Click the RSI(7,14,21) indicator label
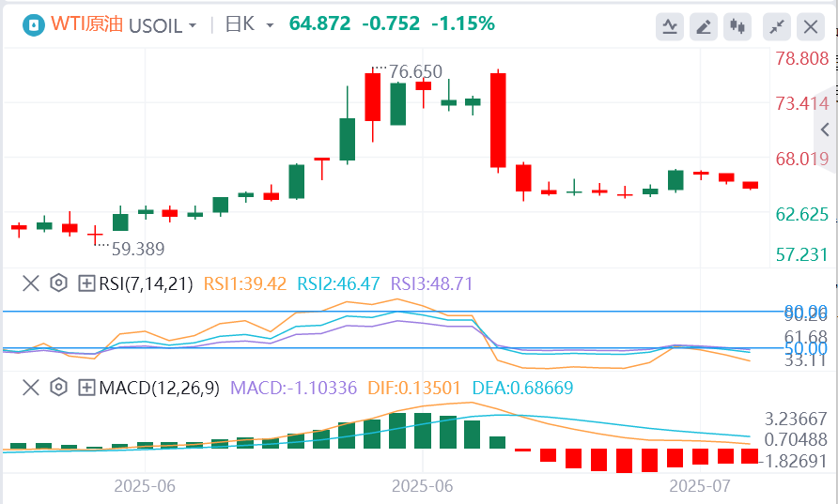Screen dimensions: 838x504 point(147,283)
